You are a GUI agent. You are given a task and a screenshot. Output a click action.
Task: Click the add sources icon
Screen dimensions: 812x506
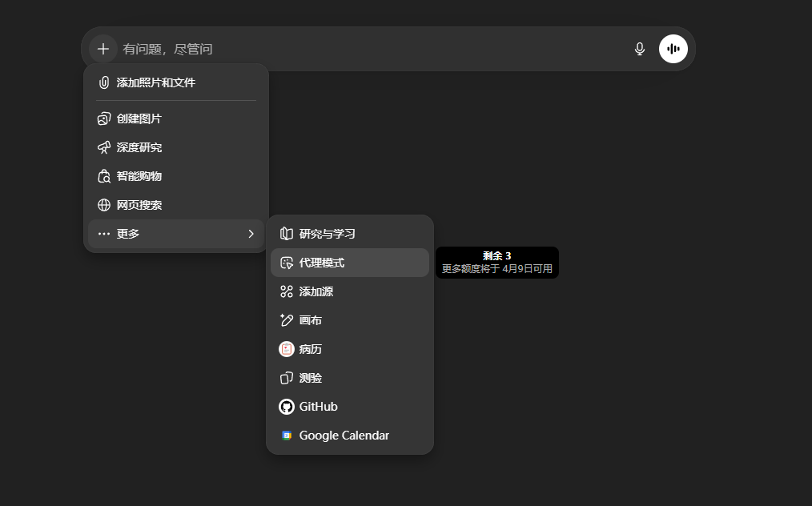point(287,291)
